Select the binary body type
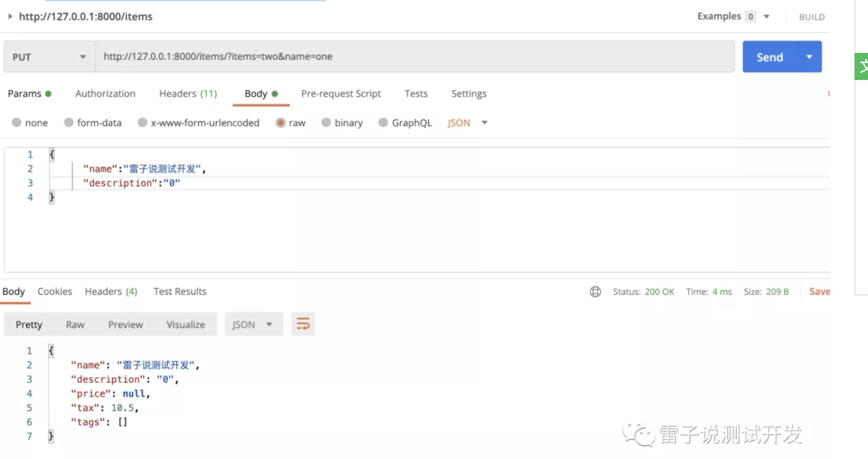 point(342,122)
